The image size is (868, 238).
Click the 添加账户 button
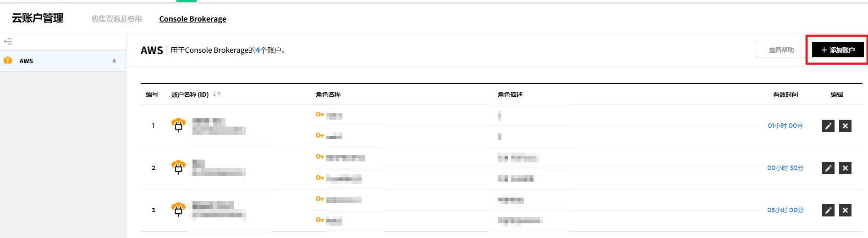click(837, 50)
